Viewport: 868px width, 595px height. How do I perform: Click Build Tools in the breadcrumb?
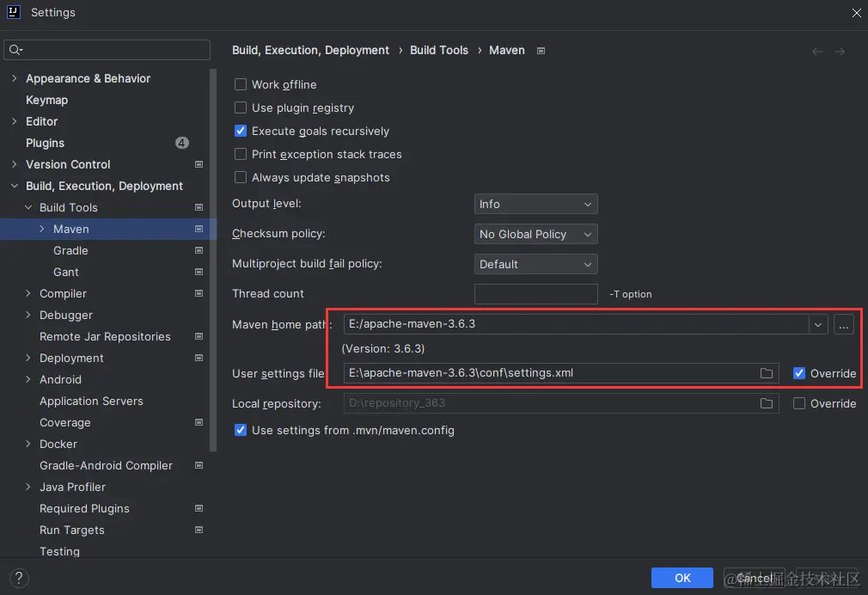click(x=439, y=51)
